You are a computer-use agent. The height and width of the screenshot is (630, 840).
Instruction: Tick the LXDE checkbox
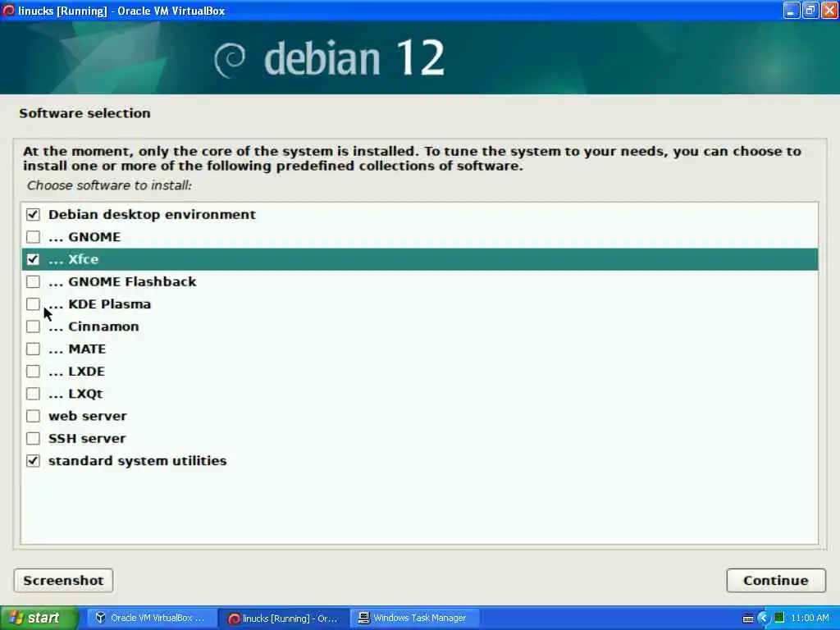33,372
